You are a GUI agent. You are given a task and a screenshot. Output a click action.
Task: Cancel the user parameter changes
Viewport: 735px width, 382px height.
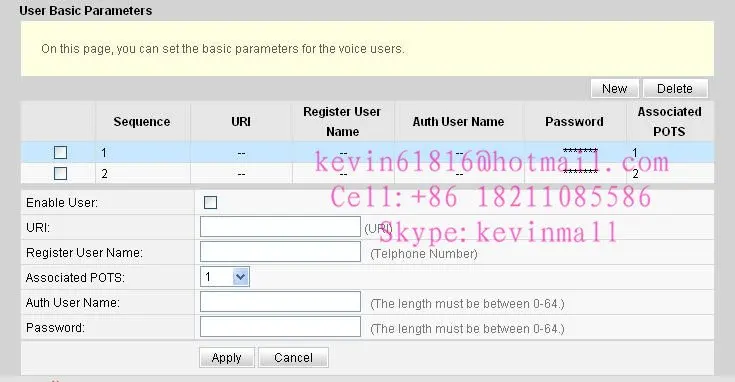[x=293, y=358]
